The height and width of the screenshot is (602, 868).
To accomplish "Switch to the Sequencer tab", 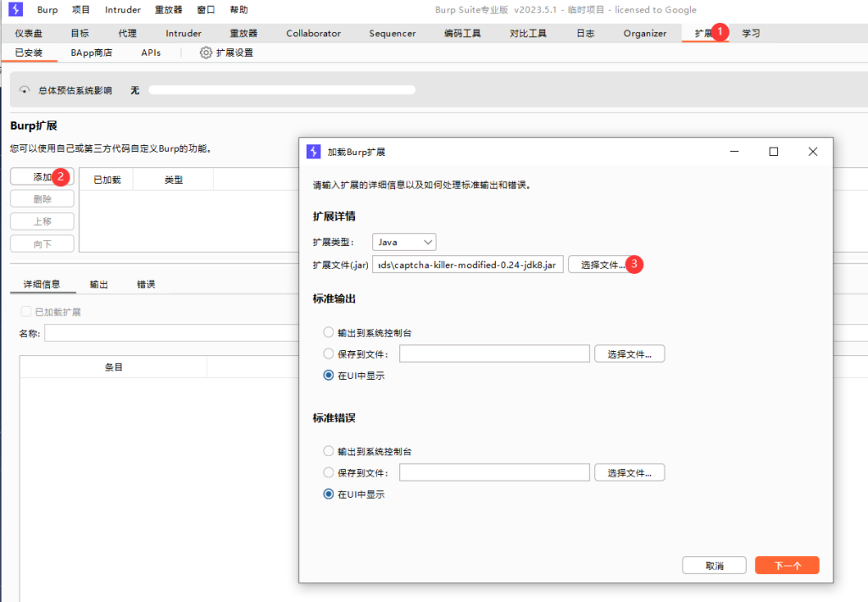I will tap(392, 33).
